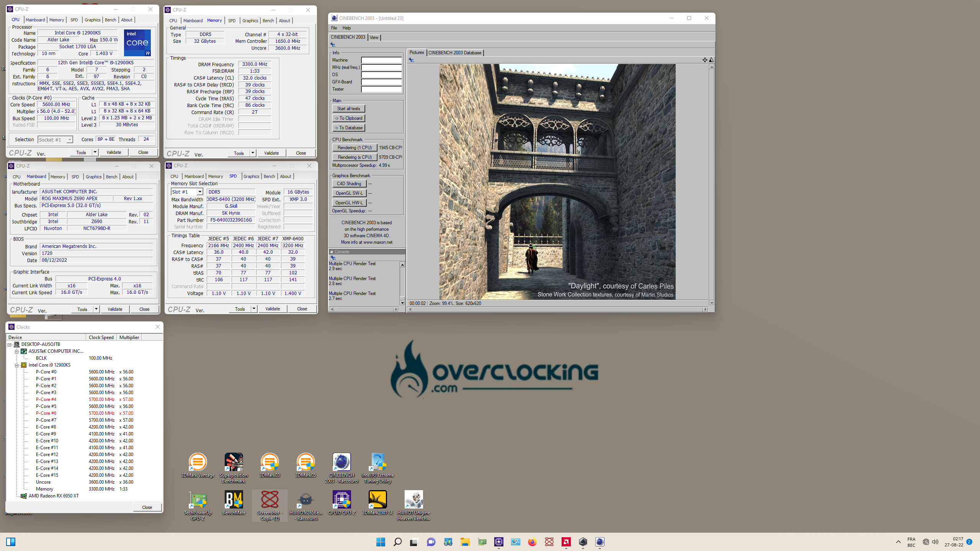
Task: Open the 3DMark03 desktop shortcut
Action: (x=269, y=465)
